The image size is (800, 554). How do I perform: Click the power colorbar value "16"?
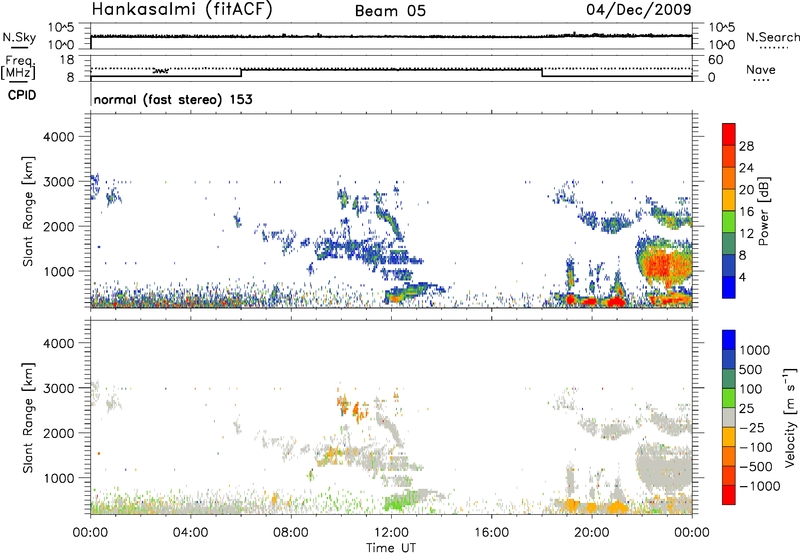pos(746,212)
